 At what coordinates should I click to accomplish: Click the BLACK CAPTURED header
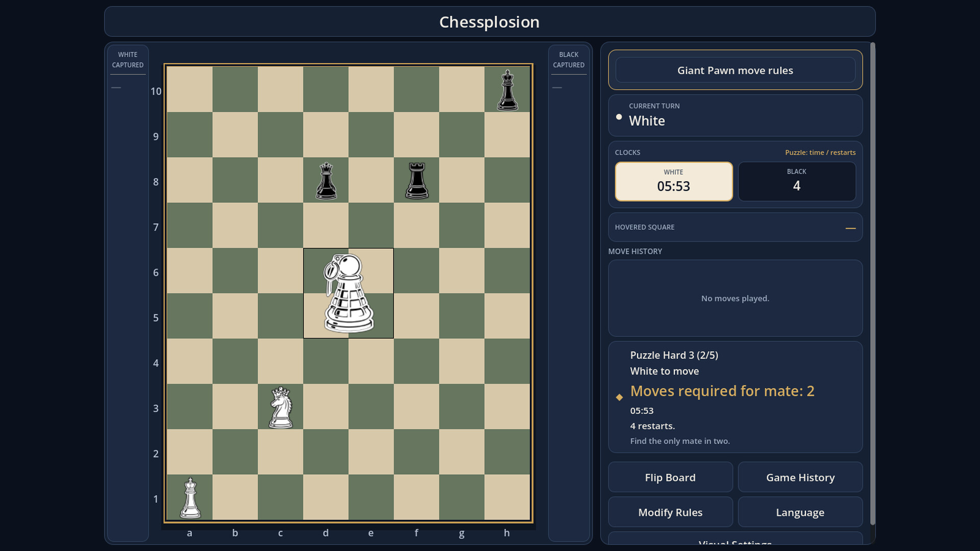[569, 60]
